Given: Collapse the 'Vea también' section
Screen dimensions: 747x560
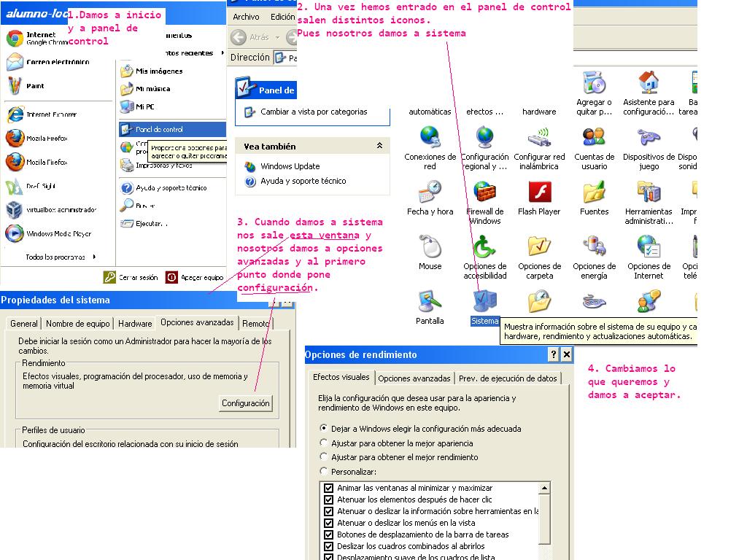Looking at the screenshot, I should click(x=379, y=146).
